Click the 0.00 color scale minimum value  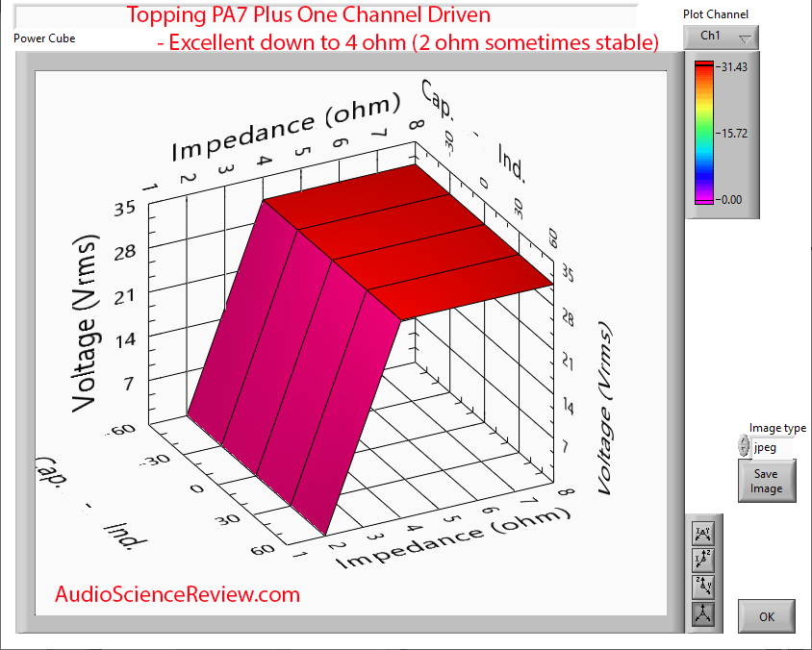732,200
